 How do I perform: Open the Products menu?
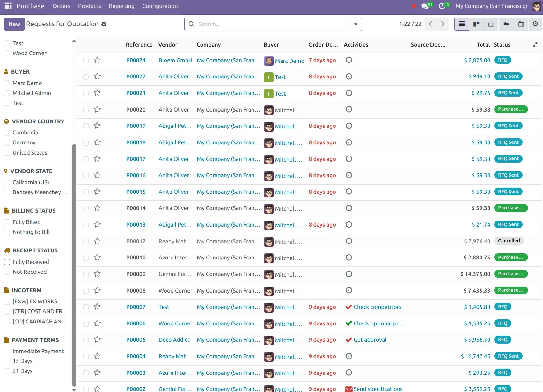(x=89, y=6)
